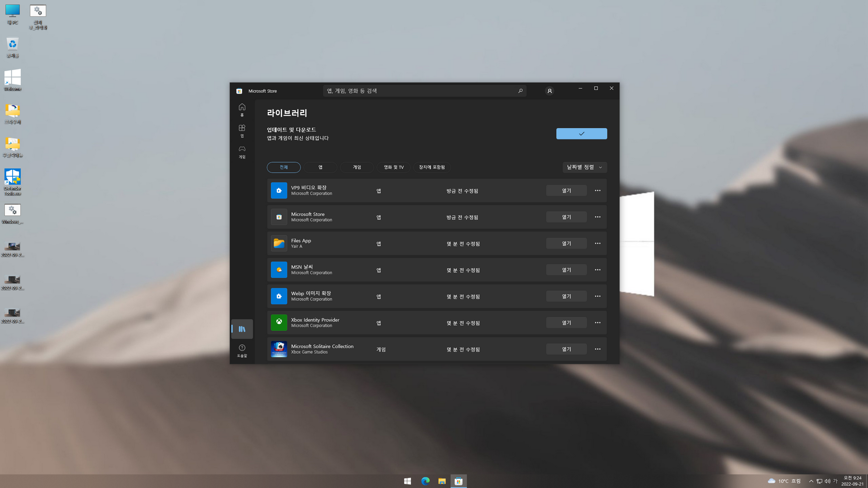Screen dimensions: 868x488
Task: Click the Microsoft Solitaire Collection icon
Action: [x=279, y=349]
